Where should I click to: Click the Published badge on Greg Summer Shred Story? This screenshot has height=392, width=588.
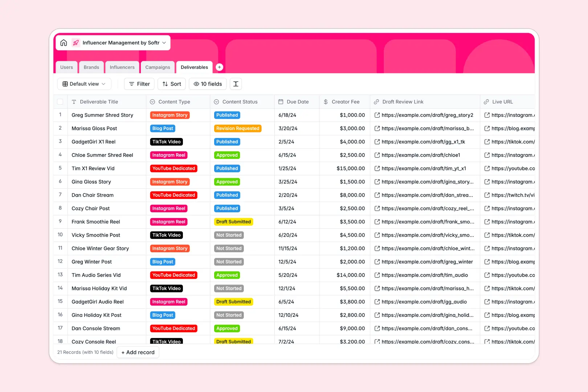pos(227,115)
